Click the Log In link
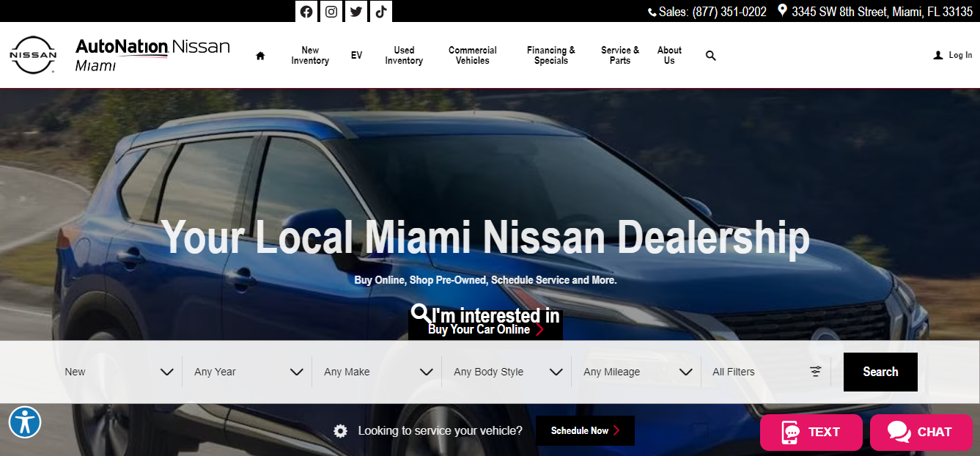Viewport: 980px width, 456px height. [960, 55]
